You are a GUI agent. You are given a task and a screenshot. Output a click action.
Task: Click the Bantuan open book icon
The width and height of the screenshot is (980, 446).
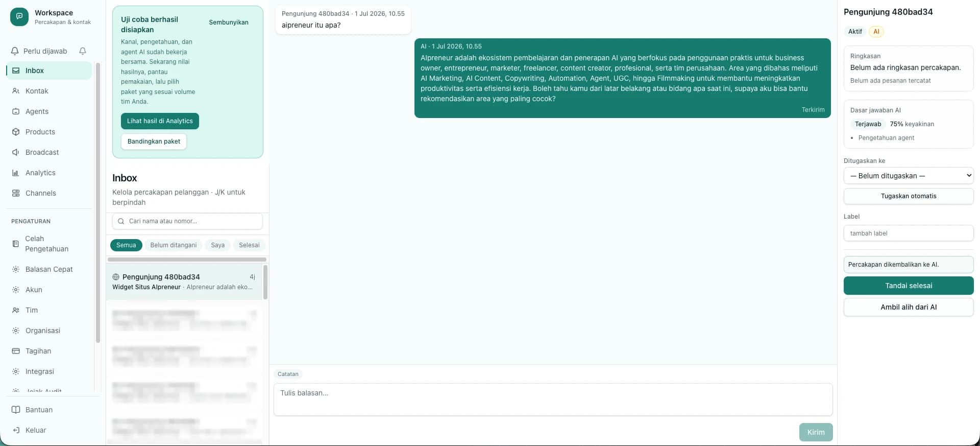(16, 410)
